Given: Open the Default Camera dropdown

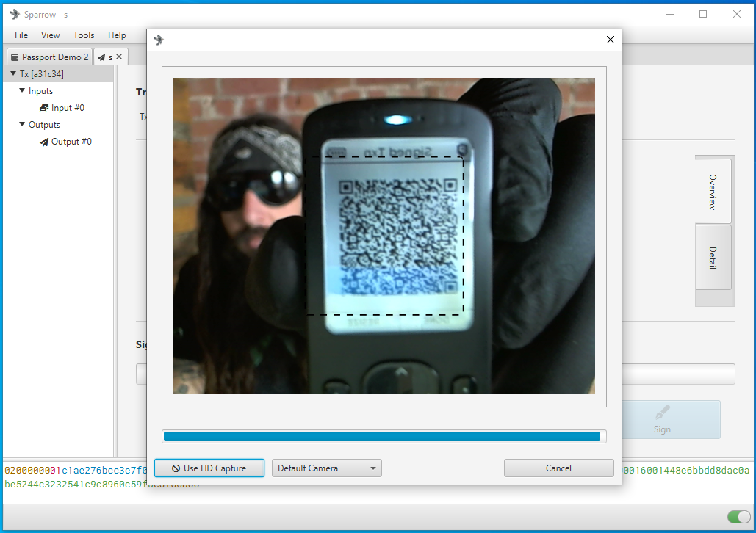Looking at the screenshot, I should [327, 468].
